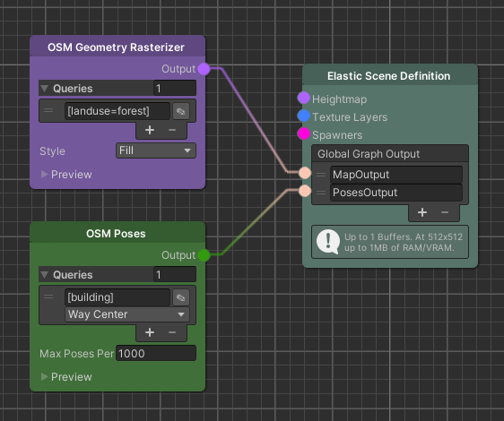The width and height of the screenshot is (504, 421).
Task: Click the exclamation info icon in buffer message
Action: coord(328,242)
